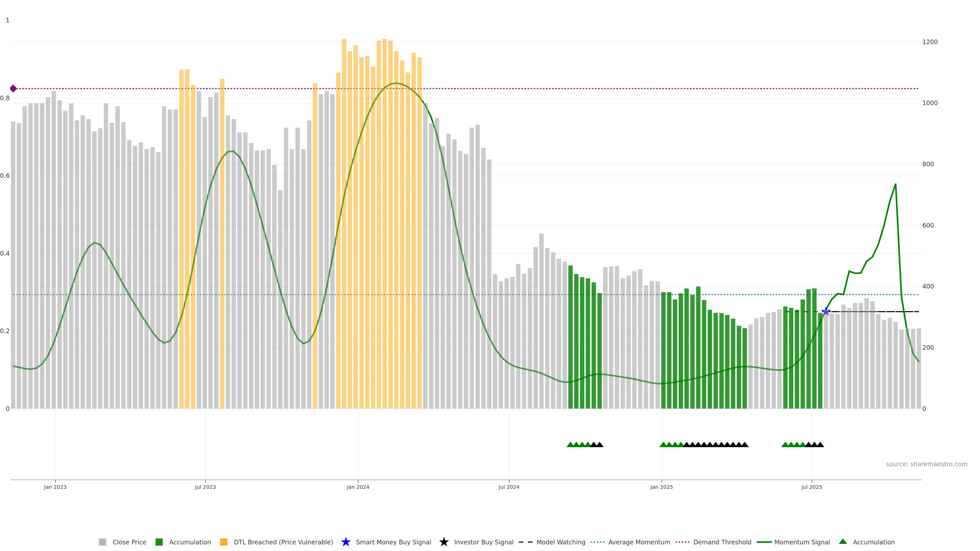Click the blue Smart Money Buy Signal star in legend
The width and height of the screenshot is (980, 551).
[x=346, y=542]
